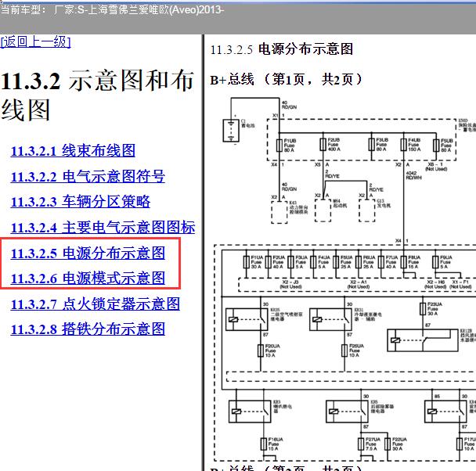Open 11.3.2.8 搭铁分布示意图 link
476x471 pixels.
coord(88,329)
